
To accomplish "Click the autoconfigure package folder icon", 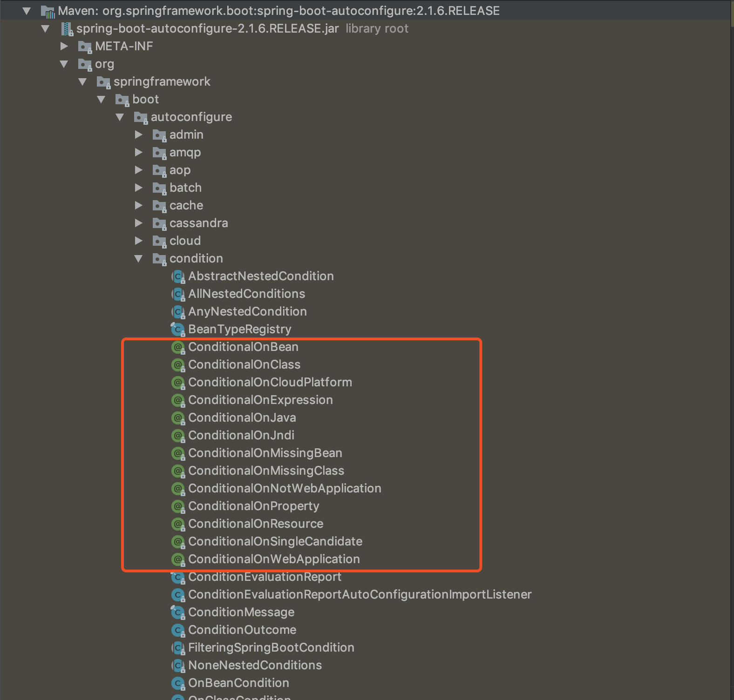I will point(141,118).
